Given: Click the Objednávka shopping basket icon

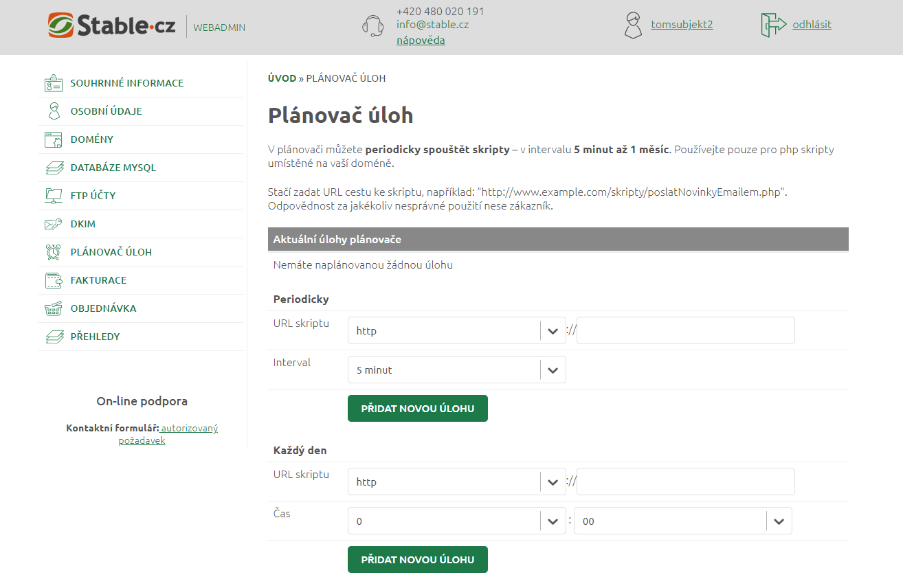Looking at the screenshot, I should pos(54,308).
